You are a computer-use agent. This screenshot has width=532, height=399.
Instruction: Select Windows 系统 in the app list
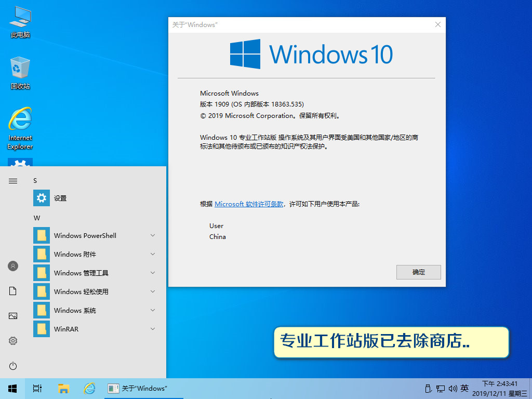pos(96,310)
